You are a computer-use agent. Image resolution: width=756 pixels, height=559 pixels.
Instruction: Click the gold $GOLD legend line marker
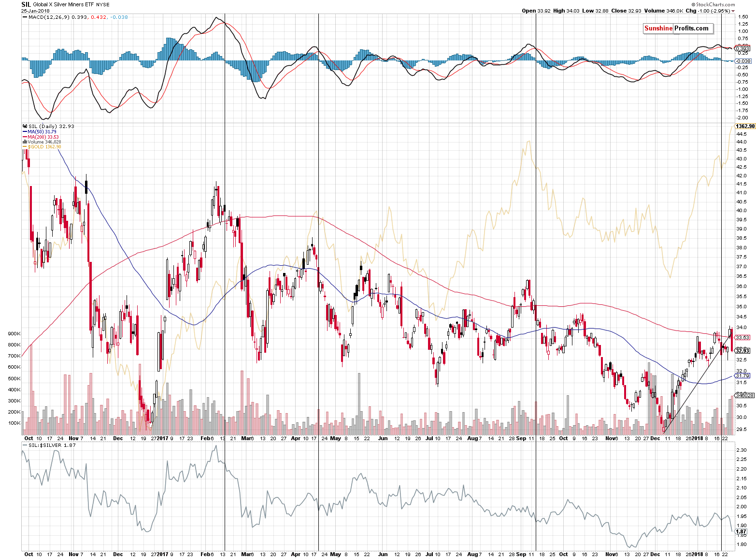[x=25, y=147]
